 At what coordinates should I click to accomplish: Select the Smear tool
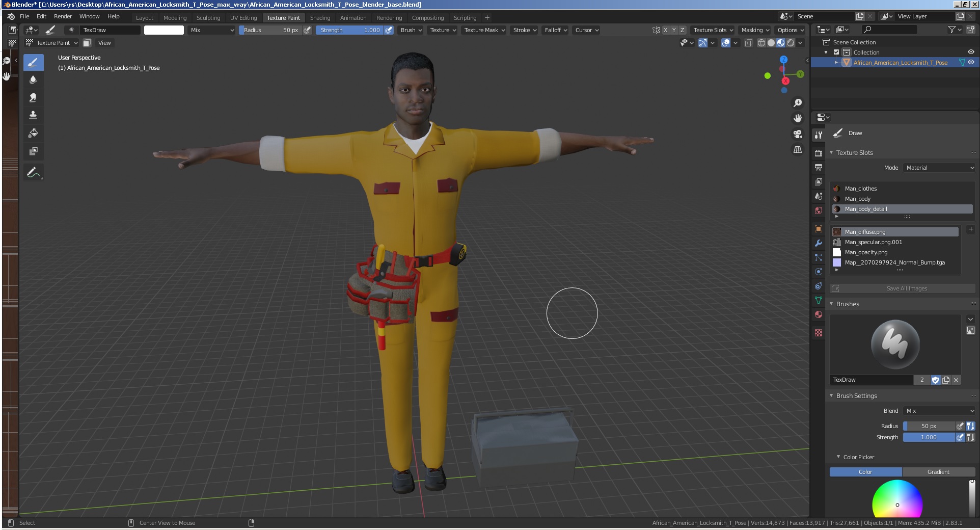pos(33,98)
